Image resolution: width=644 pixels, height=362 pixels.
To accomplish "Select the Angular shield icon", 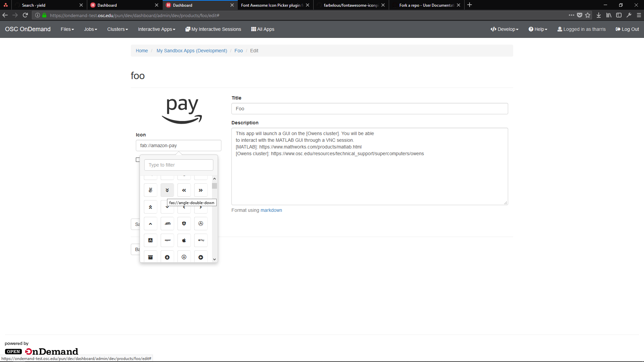I will 184,223.
